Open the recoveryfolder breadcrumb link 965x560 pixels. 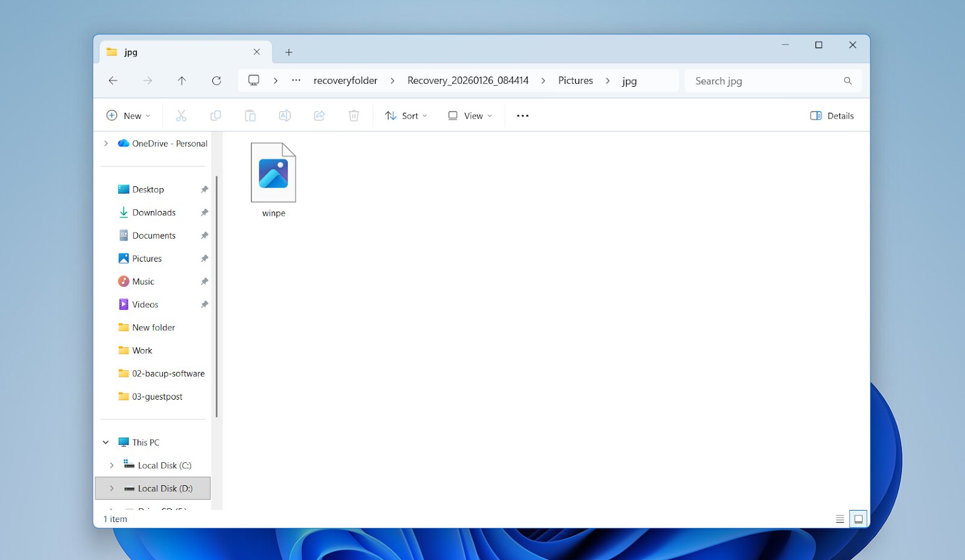coord(345,80)
